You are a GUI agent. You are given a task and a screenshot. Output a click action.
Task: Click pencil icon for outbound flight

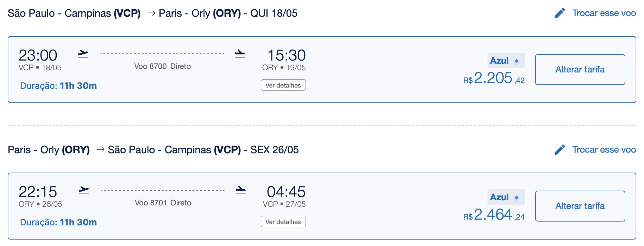pos(560,13)
